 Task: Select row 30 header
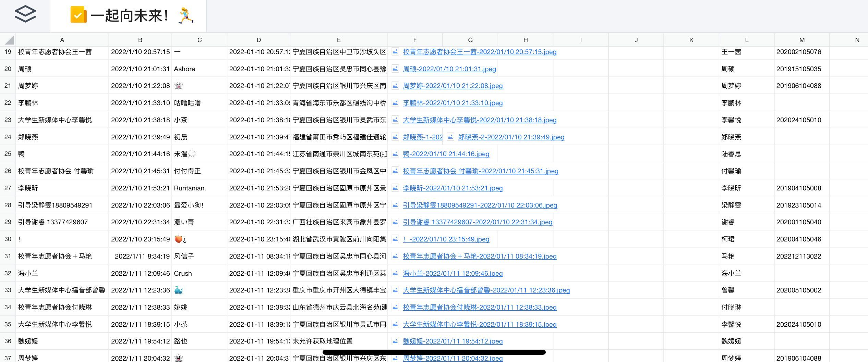pyautogui.click(x=8, y=239)
